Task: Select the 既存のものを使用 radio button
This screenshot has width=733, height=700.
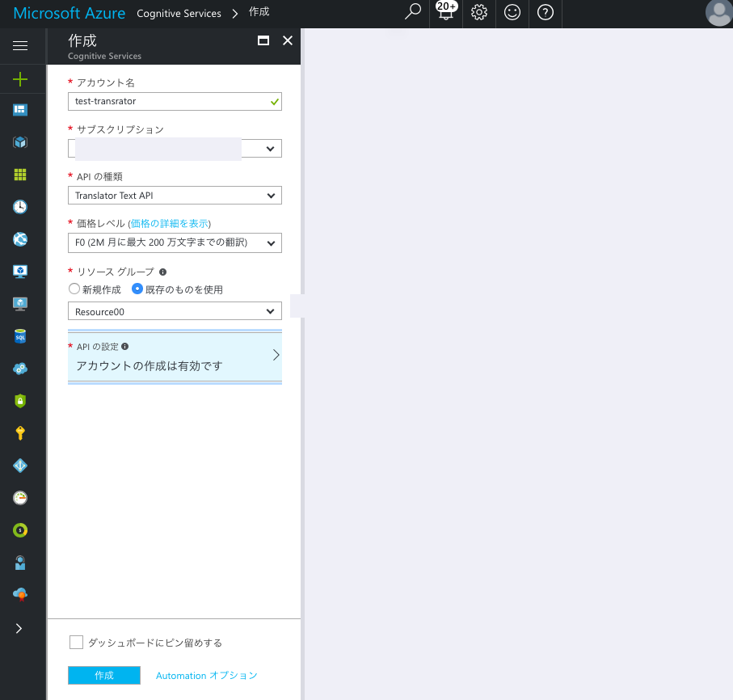Action: (137, 289)
